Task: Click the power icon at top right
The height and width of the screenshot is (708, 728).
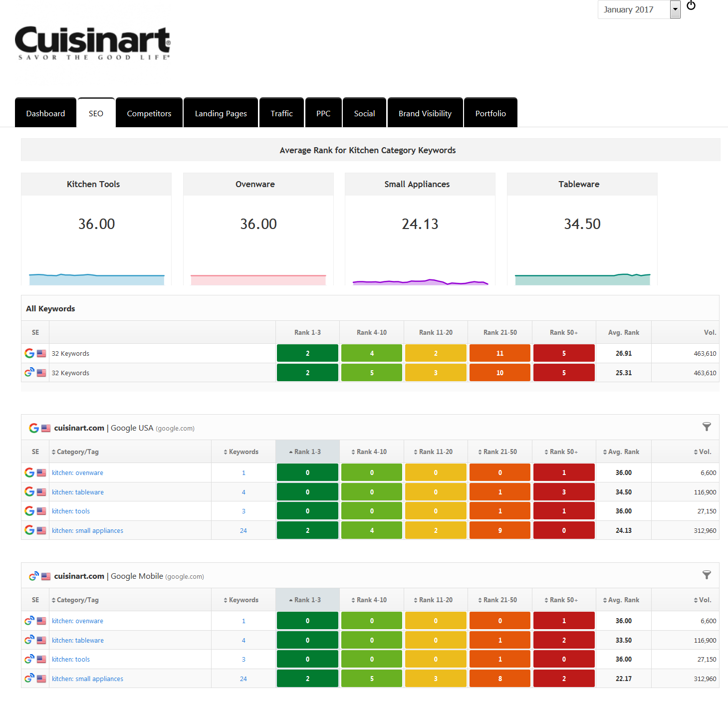Action: (x=691, y=5)
